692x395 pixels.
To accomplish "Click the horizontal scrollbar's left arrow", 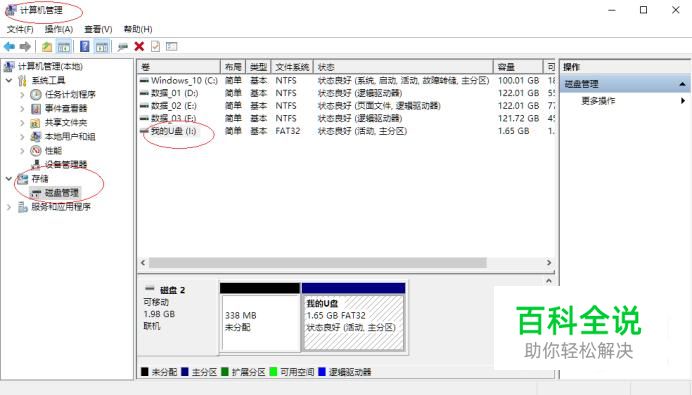I will click(143, 263).
